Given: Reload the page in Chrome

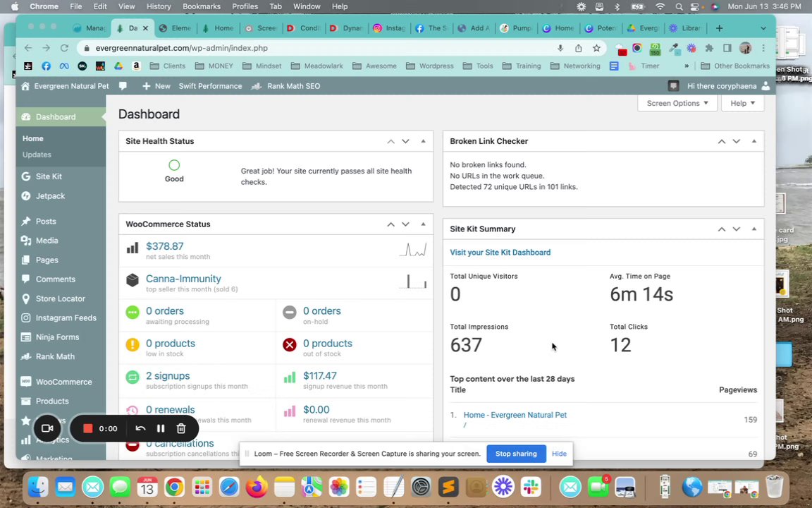Looking at the screenshot, I should [64, 48].
